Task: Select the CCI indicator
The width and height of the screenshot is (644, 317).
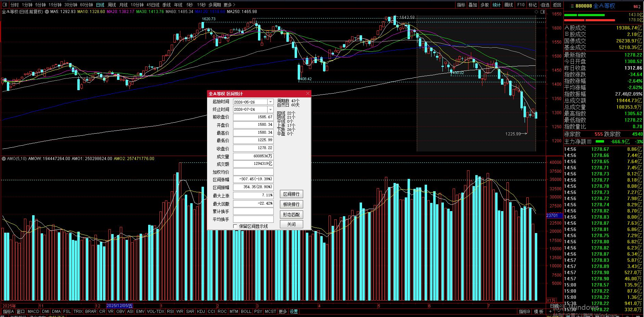Action: pos(211,312)
